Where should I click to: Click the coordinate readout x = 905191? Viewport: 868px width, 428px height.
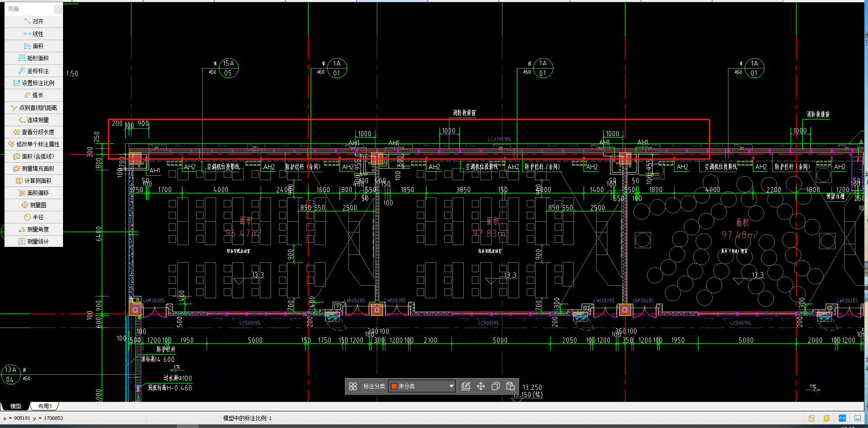[33, 418]
